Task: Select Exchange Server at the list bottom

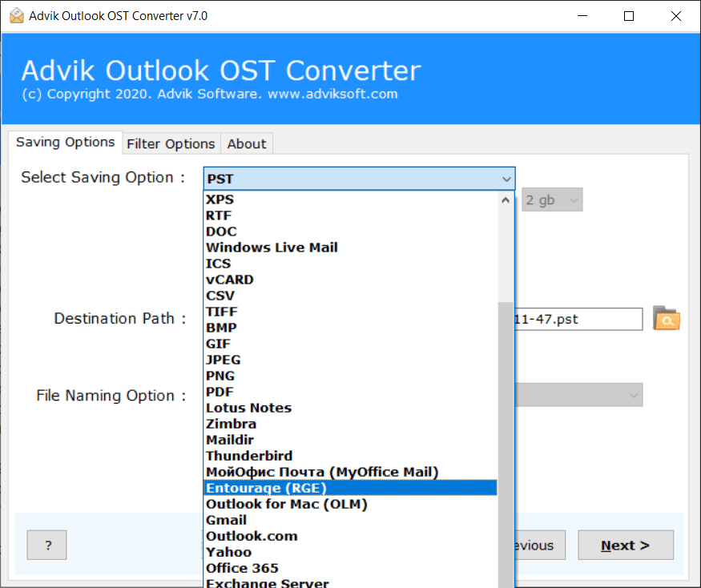Action: [x=351, y=582]
